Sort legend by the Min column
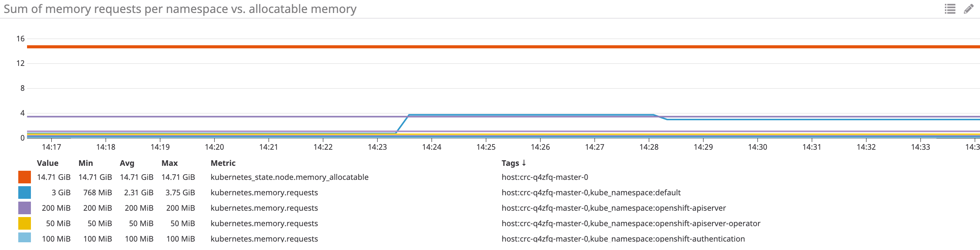Viewport: 980px width, 250px height. click(86, 163)
